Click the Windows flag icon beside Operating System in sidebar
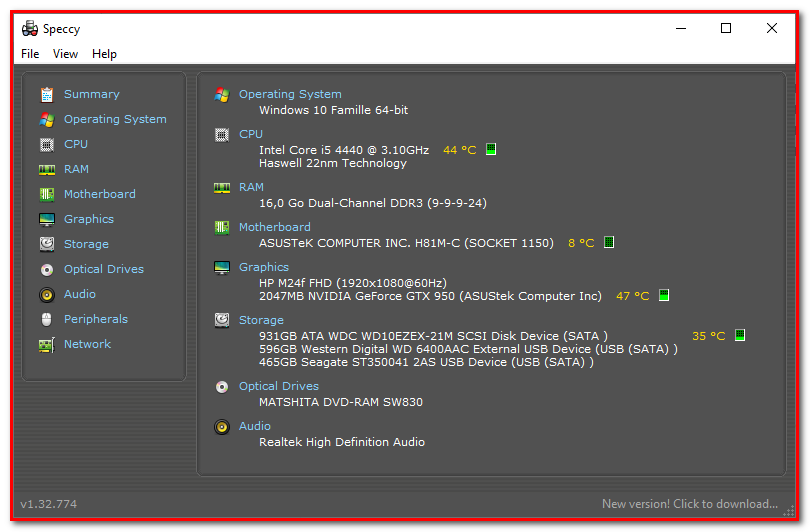The image size is (810, 532). [46, 120]
